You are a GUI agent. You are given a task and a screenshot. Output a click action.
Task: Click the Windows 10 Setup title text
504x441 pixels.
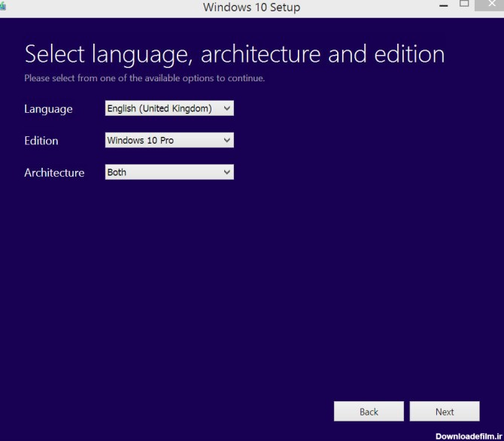click(x=252, y=7)
